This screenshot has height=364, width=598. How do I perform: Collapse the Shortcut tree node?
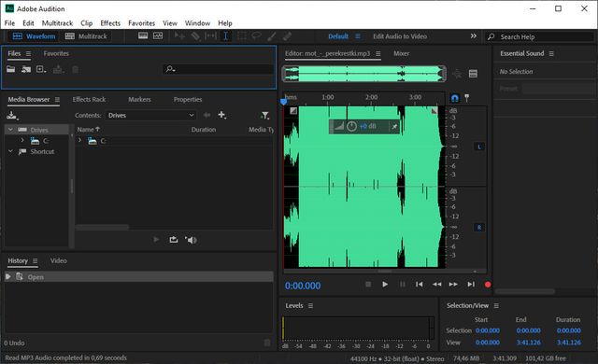(x=10, y=151)
